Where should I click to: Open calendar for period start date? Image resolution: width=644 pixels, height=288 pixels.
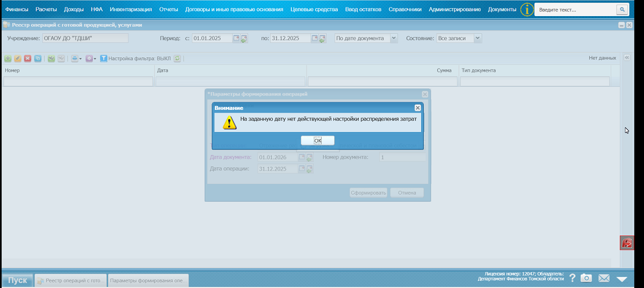click(236, 38)
